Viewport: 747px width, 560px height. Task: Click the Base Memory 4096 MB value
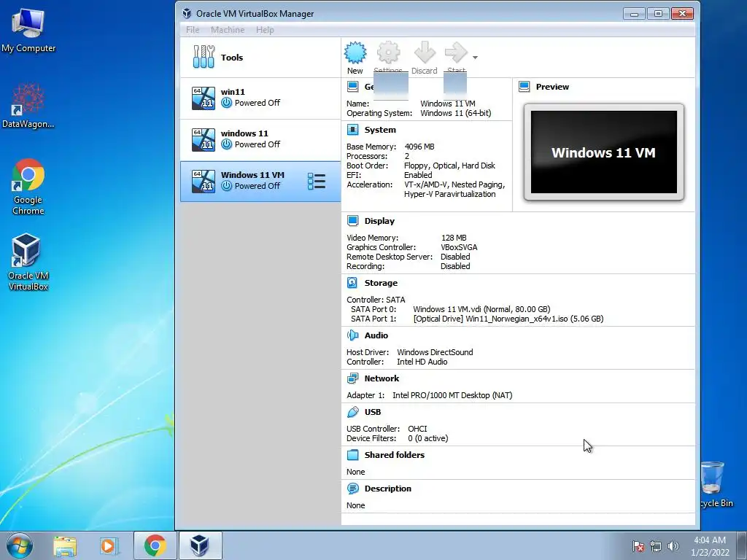coord(419,147)
